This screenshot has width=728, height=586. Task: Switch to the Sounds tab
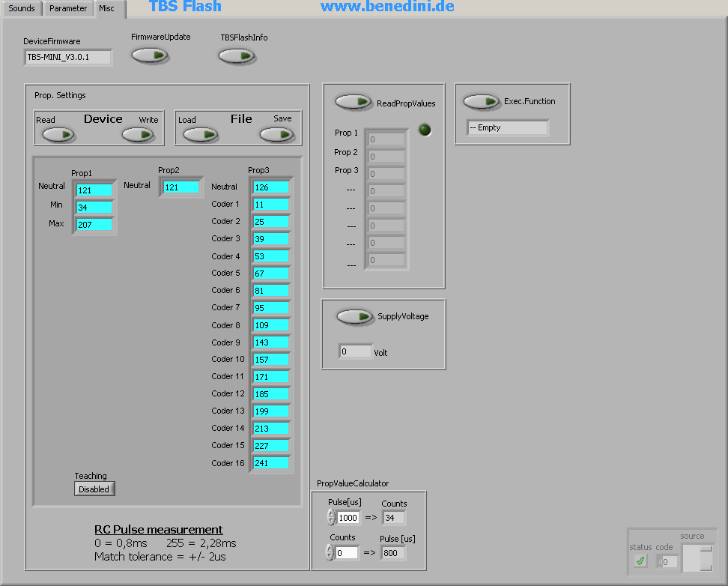(x=22, y=8)
